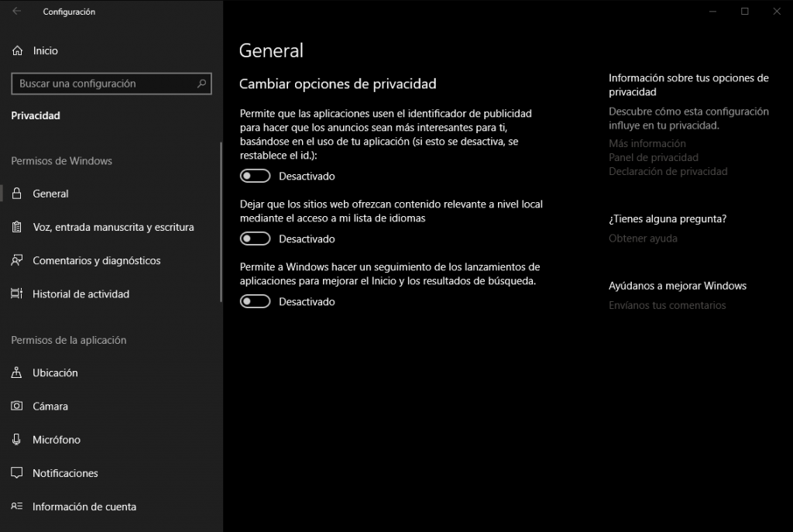Select Micrófono in the sidebar
The image size is (793, 532).
(112, 439)
